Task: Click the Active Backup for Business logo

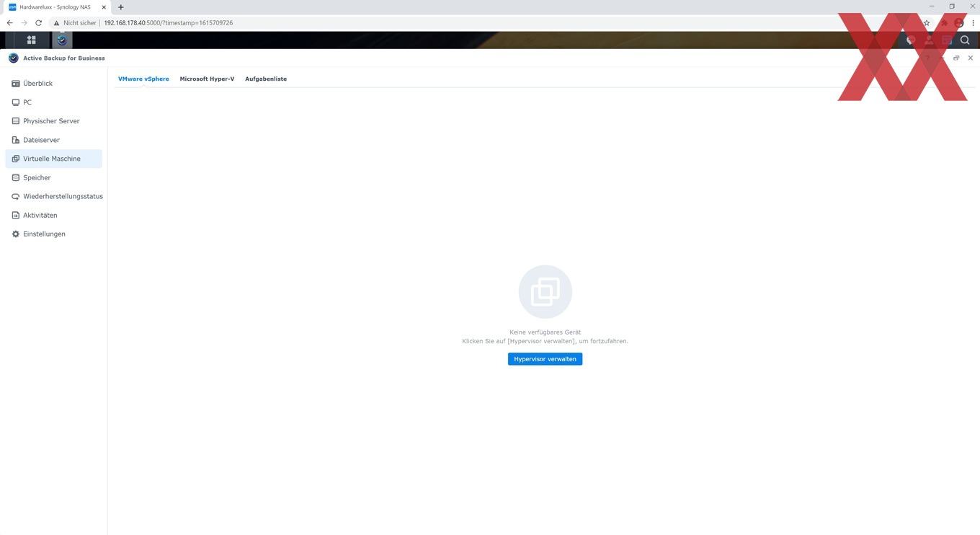Action: [13, 58]
